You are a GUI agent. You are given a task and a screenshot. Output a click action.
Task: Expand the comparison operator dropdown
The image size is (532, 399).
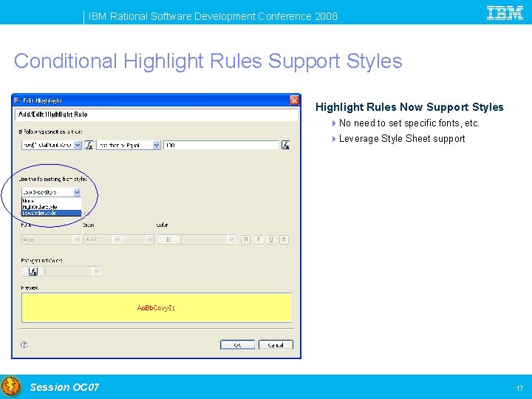coord(156,145)
